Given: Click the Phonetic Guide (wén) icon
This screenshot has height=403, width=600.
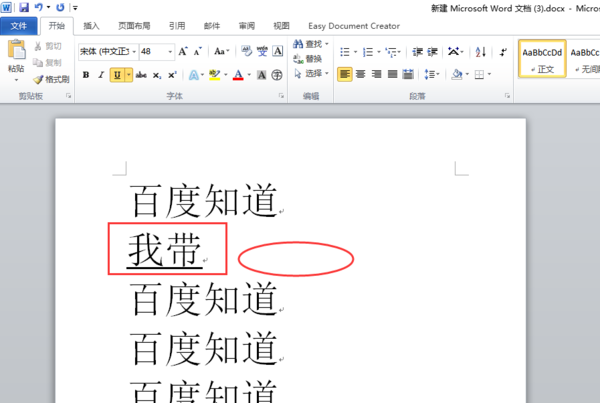Looking at the screenshot, I should [262, 51].
